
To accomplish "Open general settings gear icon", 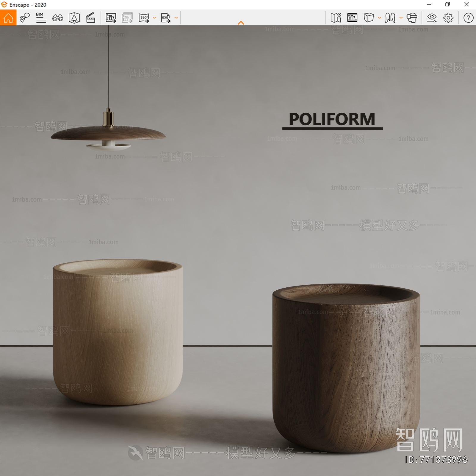I will tap(448, 18).
